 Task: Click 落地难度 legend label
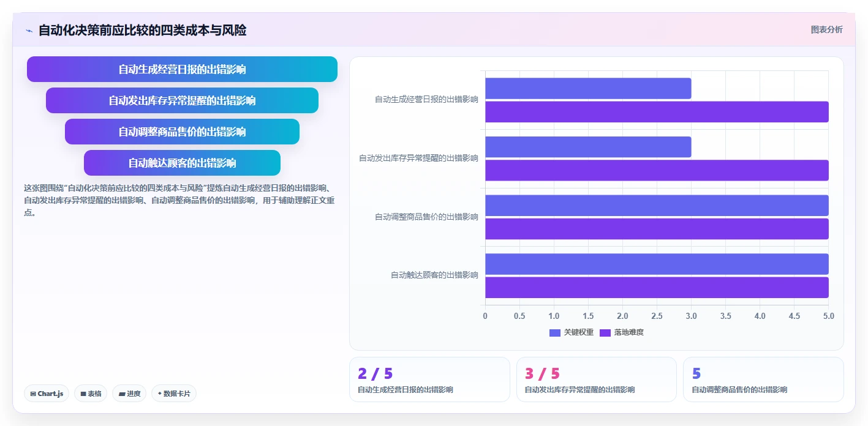point(629,332)
